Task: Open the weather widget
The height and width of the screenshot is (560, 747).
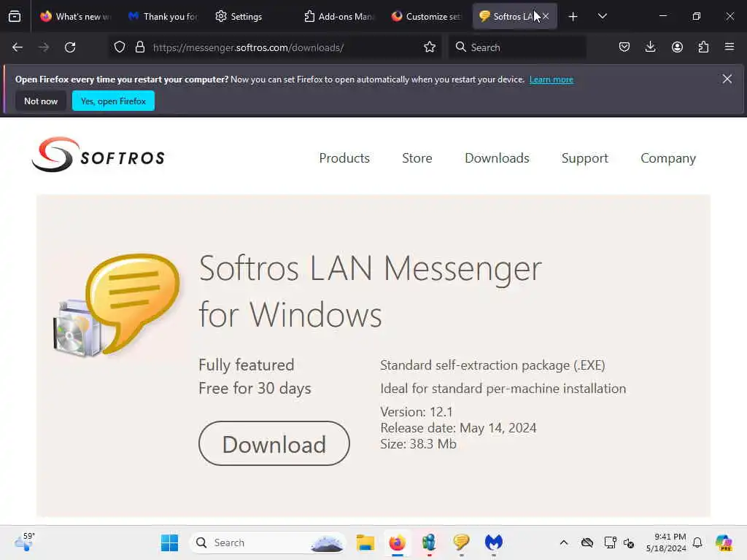Action: pyautogui.click(x=24, y=542)
